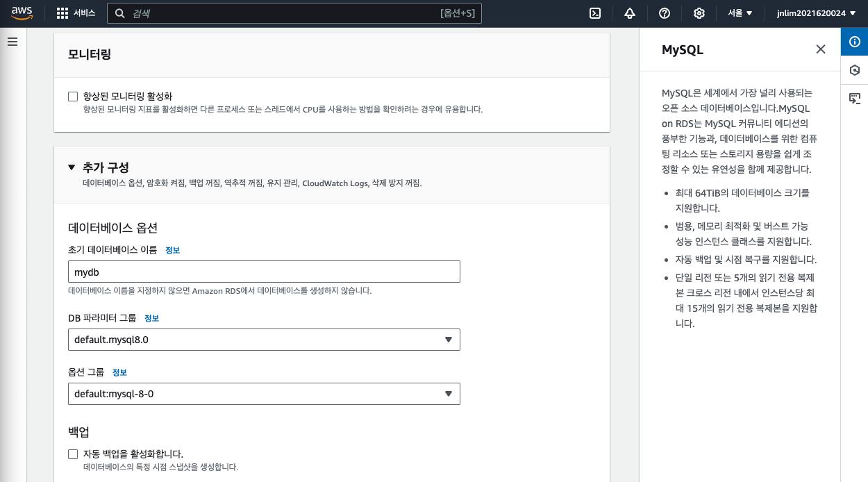The image size is (868, 482).
Task: Enable the automatic backups checkbox
Action: [73, 454]
